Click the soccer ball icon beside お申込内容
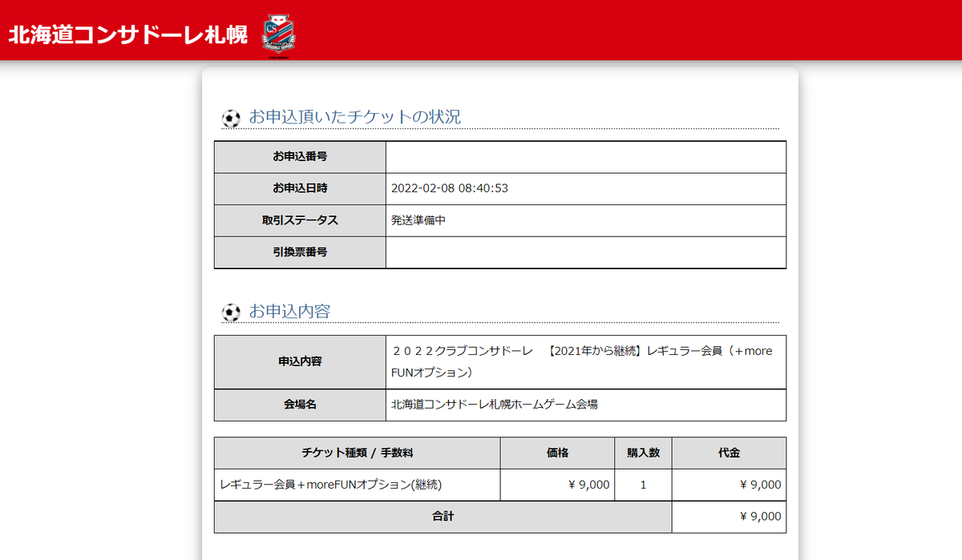 pos(231,312)
